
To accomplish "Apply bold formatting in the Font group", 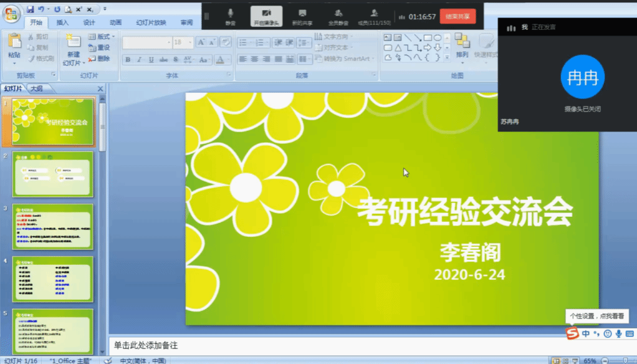I will pos(128,60).
